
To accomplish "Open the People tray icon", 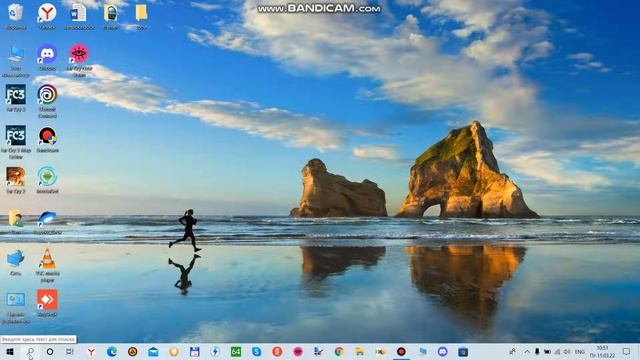I will coord(512,352).
